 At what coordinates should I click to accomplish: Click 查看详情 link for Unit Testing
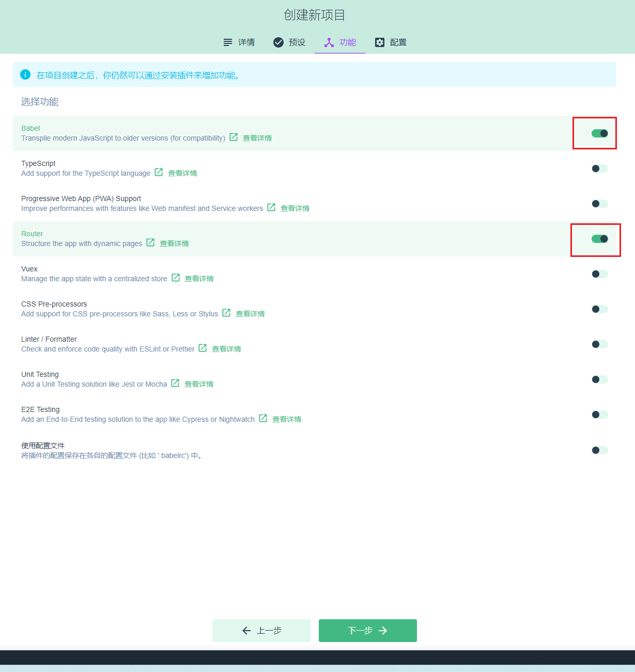pos(199,384)
